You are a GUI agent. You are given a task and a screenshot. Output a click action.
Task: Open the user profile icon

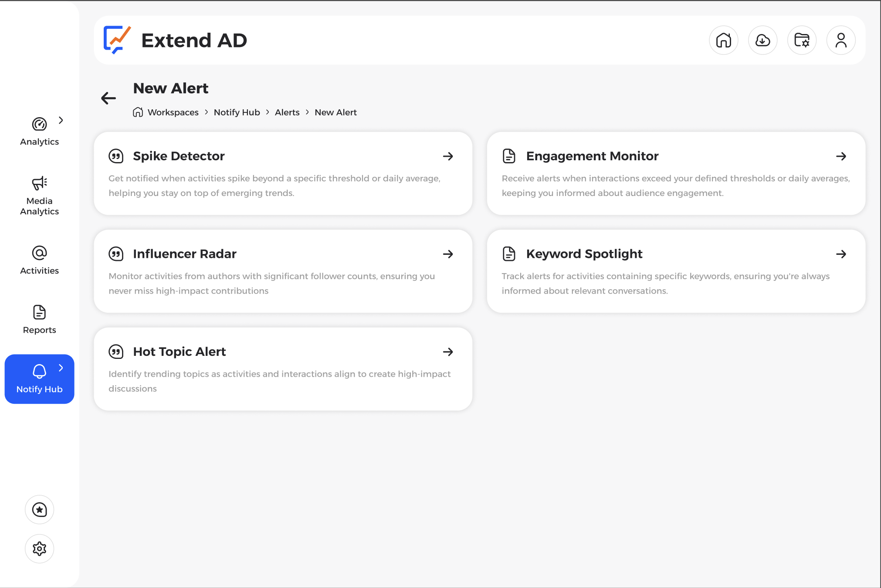pos(841,41)
